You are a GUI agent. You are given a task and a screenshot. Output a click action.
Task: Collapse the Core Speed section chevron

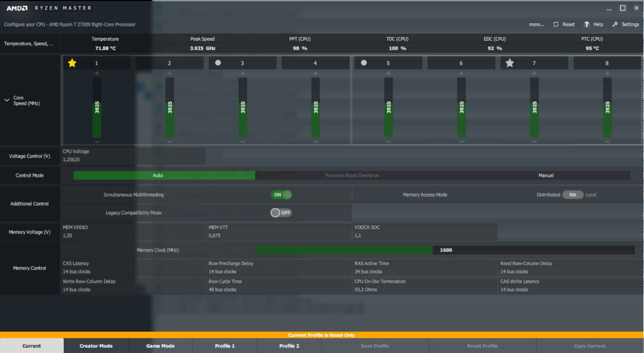pos(7,100)
